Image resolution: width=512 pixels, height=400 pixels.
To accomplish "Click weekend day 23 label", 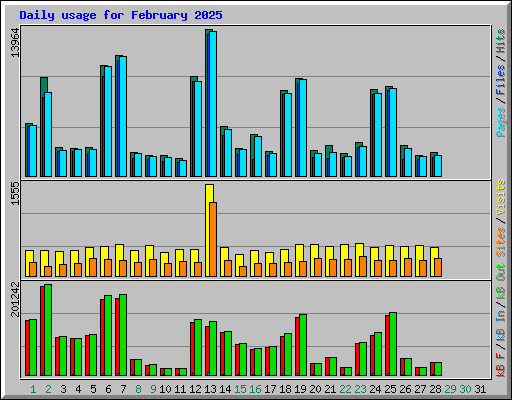I will tap(360, 389).
